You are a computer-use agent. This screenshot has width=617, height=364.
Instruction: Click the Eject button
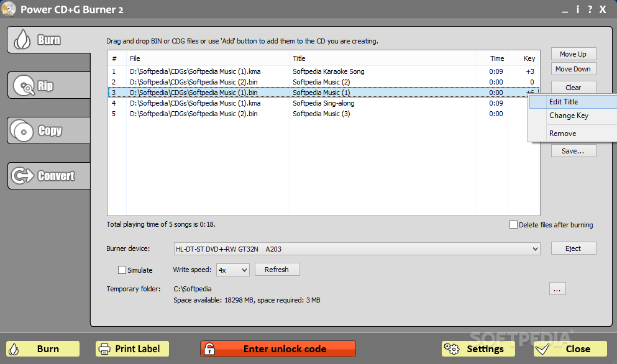click(574, 248)
